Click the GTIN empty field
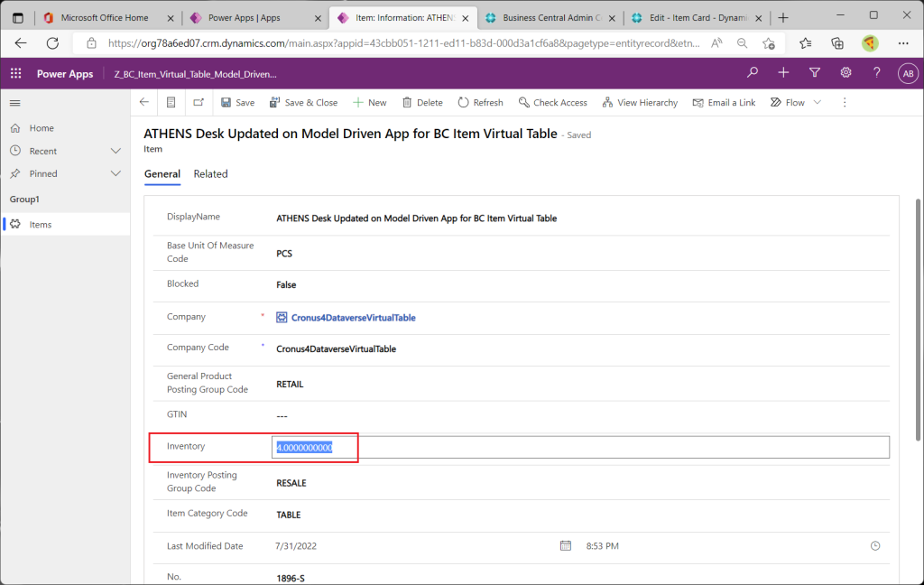The height and width of the screenshot is (585, 924). tap(282, 416)
